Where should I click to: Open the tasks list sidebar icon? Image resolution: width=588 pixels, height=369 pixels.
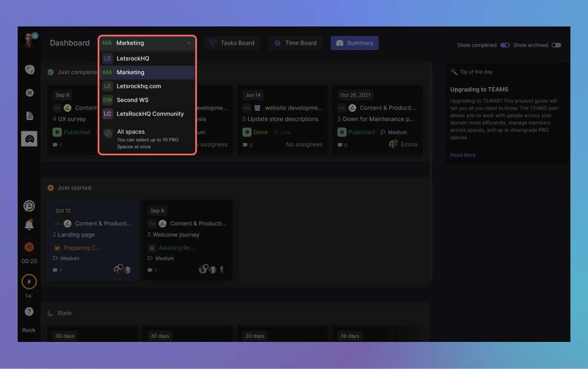[x=29, y=93]
